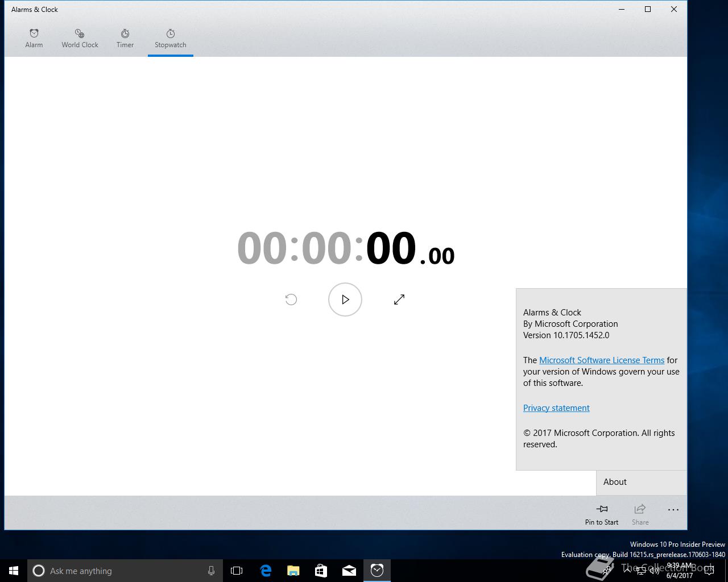728x582 pixels.
Task: Open the Alarm tab
Action: (34, 38)
